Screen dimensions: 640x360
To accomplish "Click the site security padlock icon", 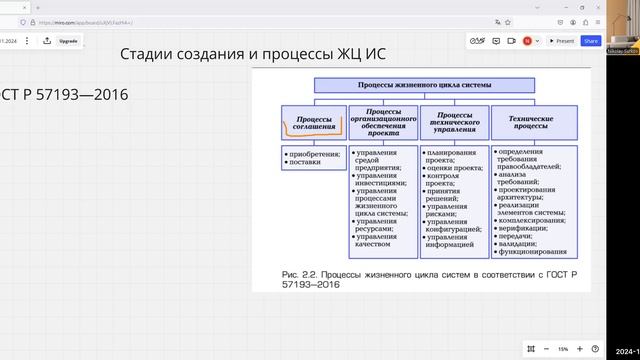I will [x=33, y=22].
